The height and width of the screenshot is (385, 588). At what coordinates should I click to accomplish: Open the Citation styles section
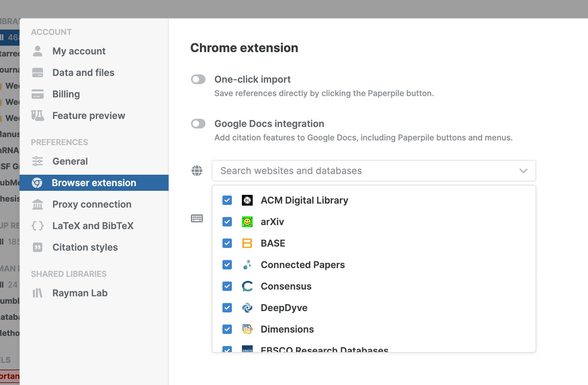click(85, 247)
